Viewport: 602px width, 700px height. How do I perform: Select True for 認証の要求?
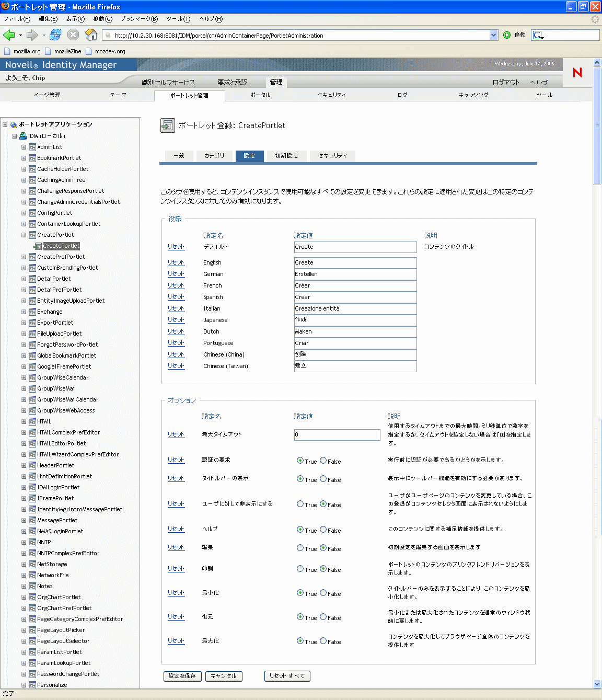(300, 461)
